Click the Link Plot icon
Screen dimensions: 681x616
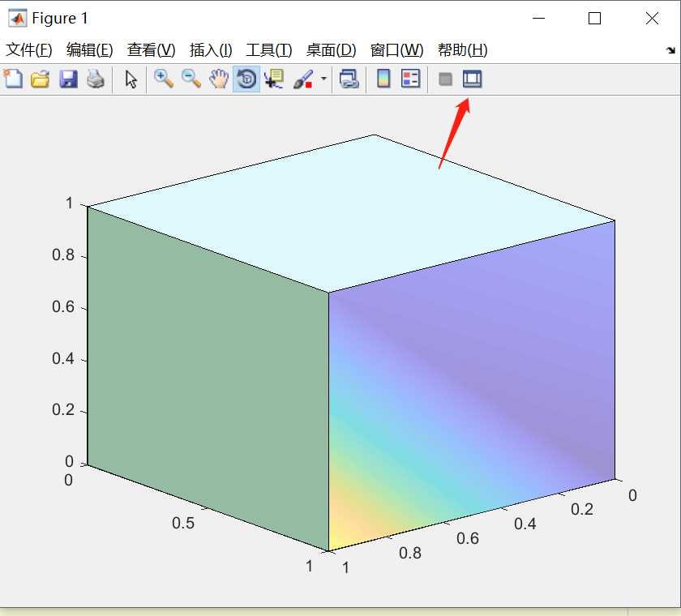pos(349,79)
